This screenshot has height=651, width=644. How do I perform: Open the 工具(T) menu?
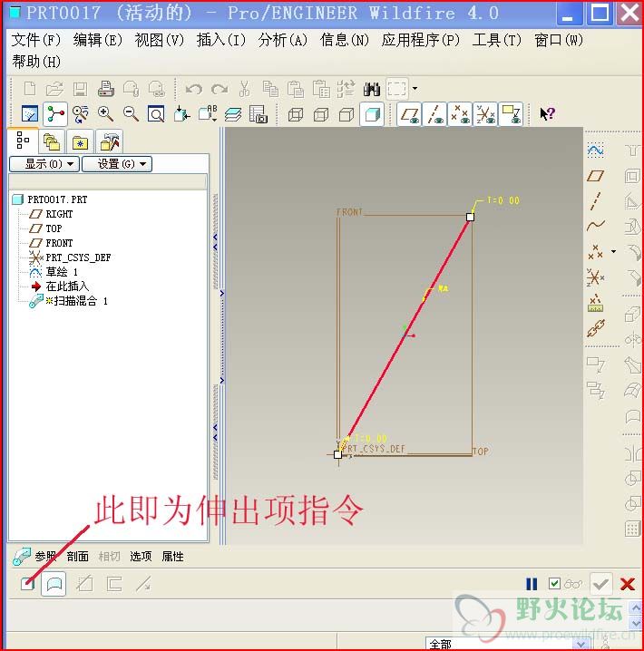tap(497, 40)
